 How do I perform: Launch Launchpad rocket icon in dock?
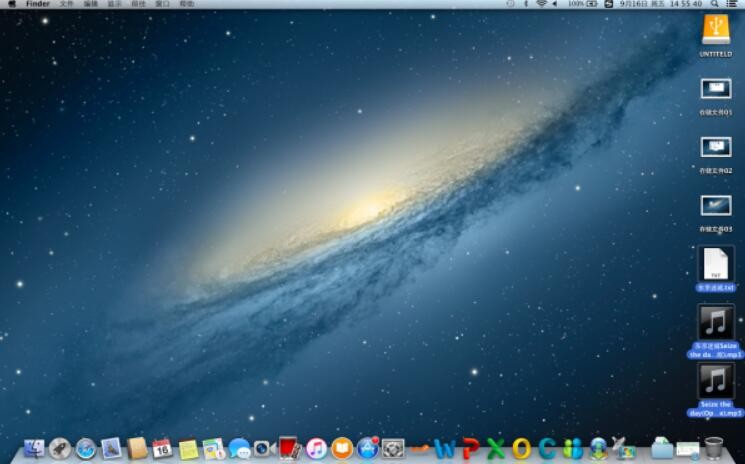point(60,449)
